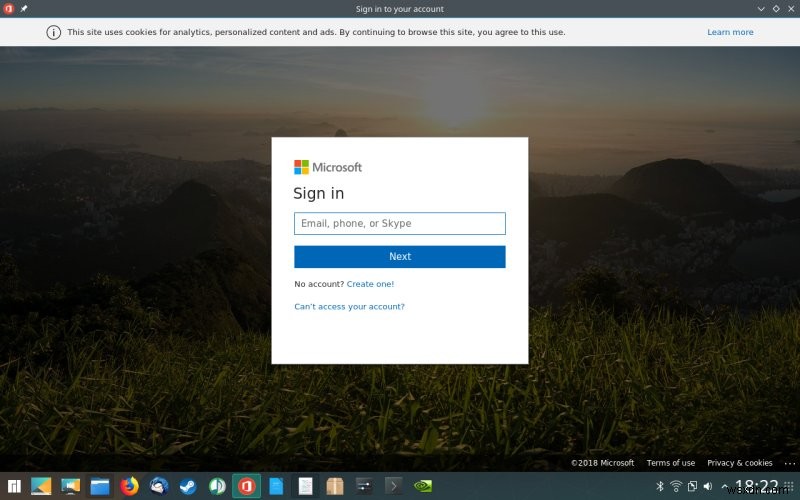Open NVIDIA settings from the taskbar

pyautogui.click(x=423, y=486)
